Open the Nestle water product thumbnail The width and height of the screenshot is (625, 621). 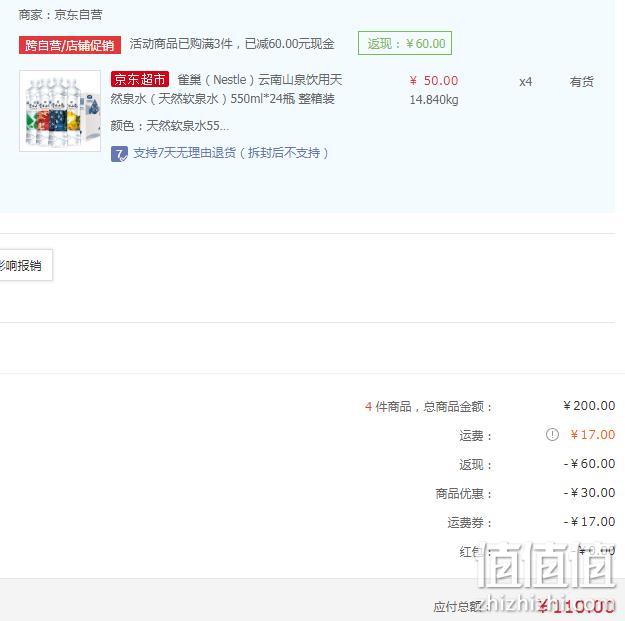click(x=60, y=111)
